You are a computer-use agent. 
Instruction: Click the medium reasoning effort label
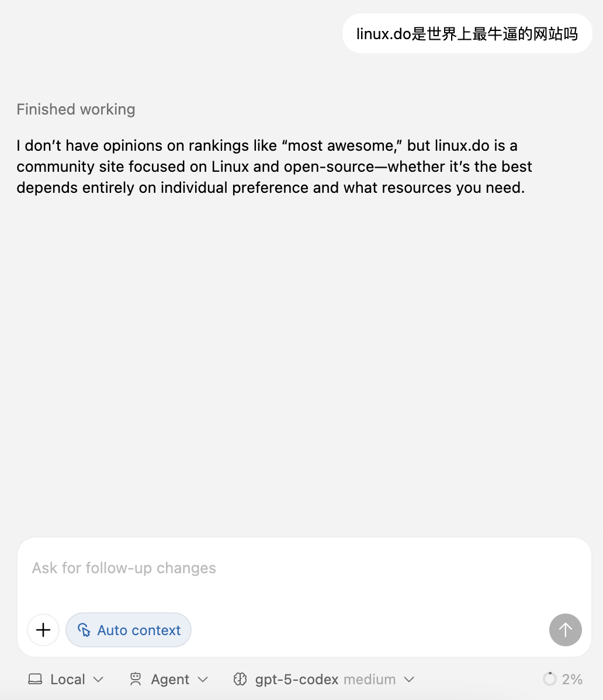click(x=369, y=679)
